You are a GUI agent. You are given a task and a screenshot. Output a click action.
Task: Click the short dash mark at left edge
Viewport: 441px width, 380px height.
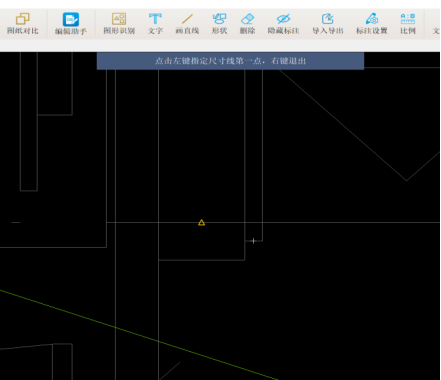coord(16,222)
